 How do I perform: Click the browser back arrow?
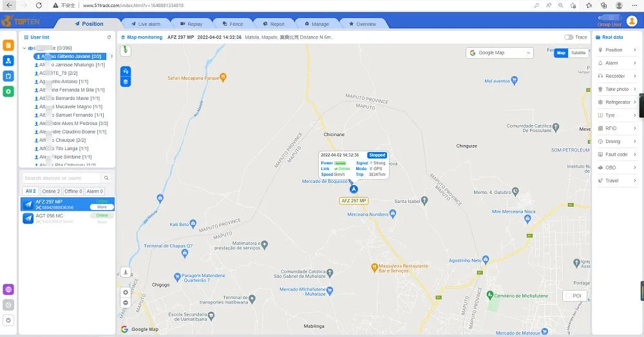click(x=10, y=5)
